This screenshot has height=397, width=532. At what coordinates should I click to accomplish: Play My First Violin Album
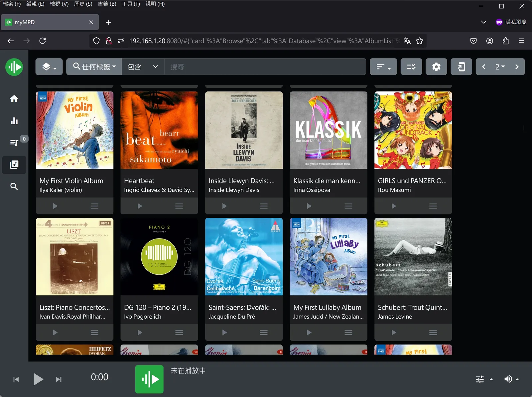coord(55,206)
